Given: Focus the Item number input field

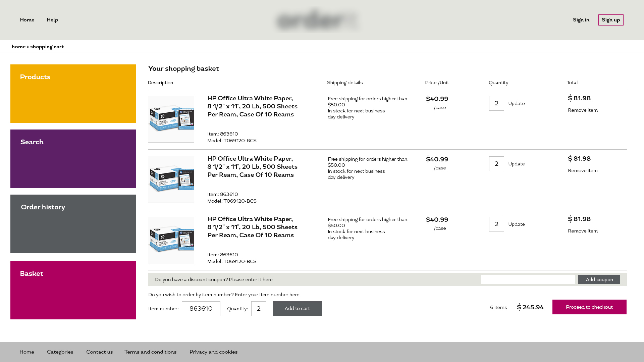Looking at the screenshot, I should (x=201, y=309).
